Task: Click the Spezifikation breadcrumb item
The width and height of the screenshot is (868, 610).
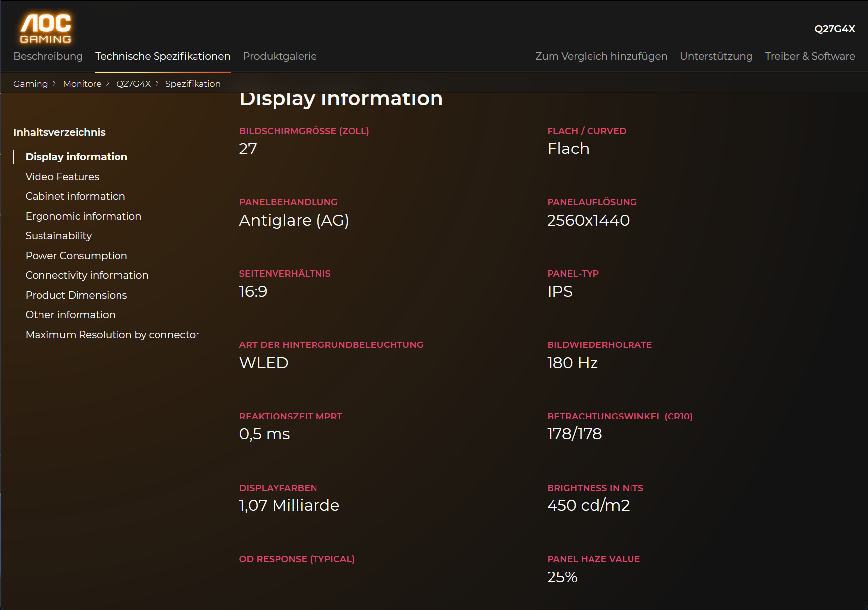Action: point(193,84)
